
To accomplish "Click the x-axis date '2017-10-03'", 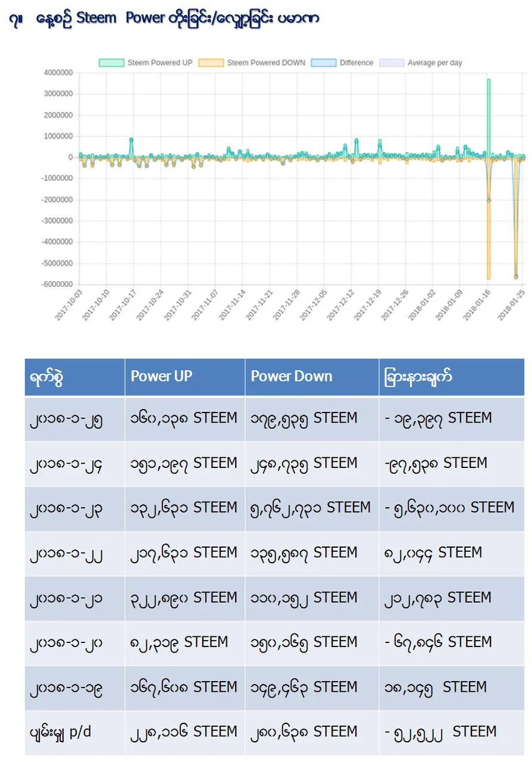I will 68,306.
